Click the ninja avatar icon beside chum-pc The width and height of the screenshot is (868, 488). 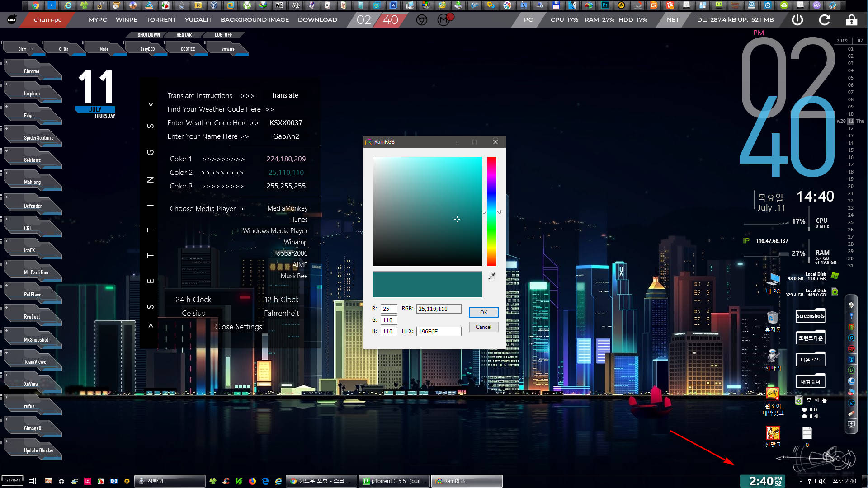(12, 19)
